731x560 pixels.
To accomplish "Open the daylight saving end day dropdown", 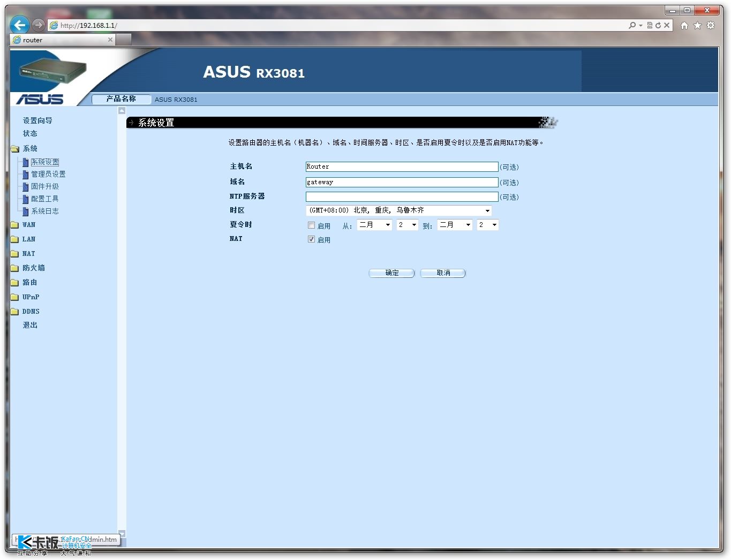I will (x=487, y=225).
